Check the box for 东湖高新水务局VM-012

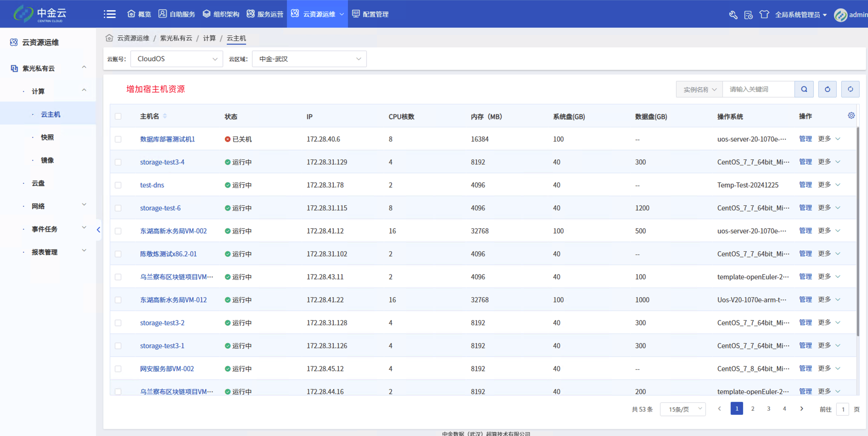click(118, 300)
